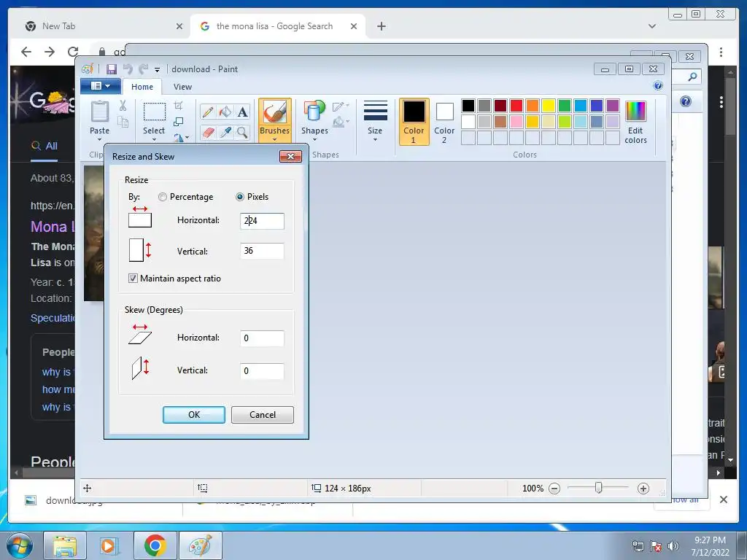747x560 pixels.
Task: Click the All tab in Google results
Action: 44,146
